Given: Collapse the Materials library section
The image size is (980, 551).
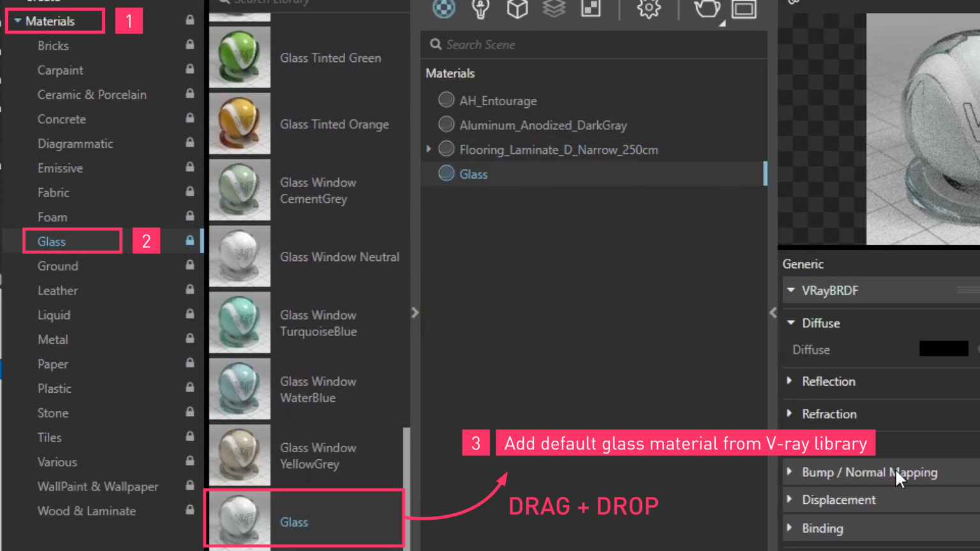Looking at the screenshot, I should (x=18, y=20).
